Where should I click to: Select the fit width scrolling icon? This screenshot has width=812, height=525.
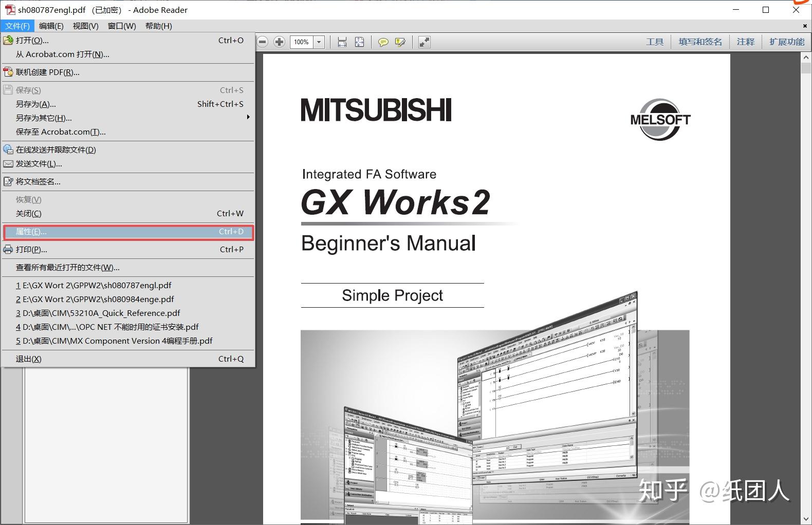click(x=342, y=42)
